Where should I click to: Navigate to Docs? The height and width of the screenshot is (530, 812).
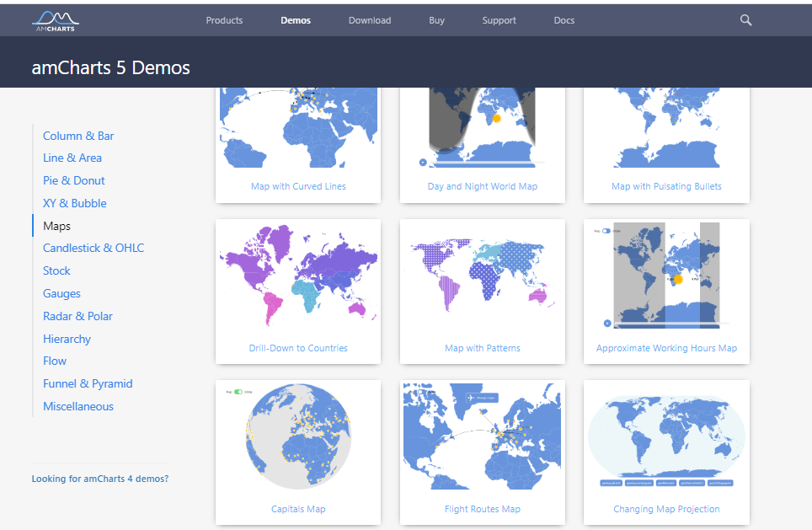click(x=564, y=20)
